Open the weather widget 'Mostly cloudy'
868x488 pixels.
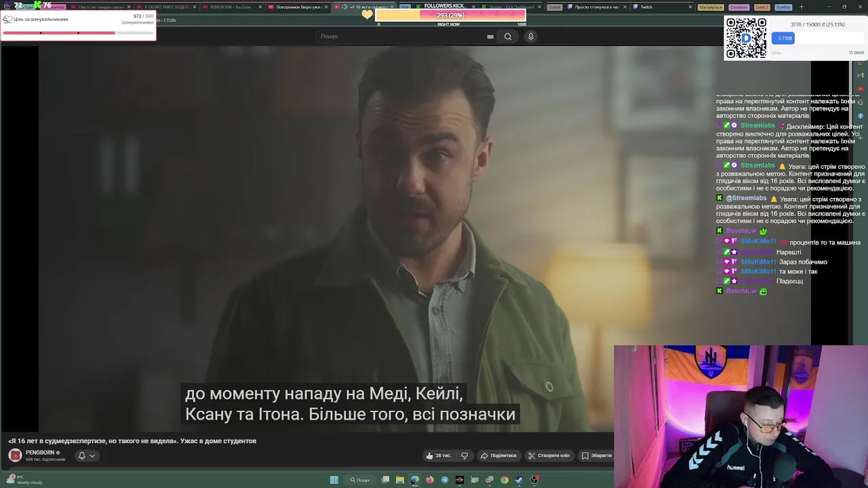pos(24,480)
